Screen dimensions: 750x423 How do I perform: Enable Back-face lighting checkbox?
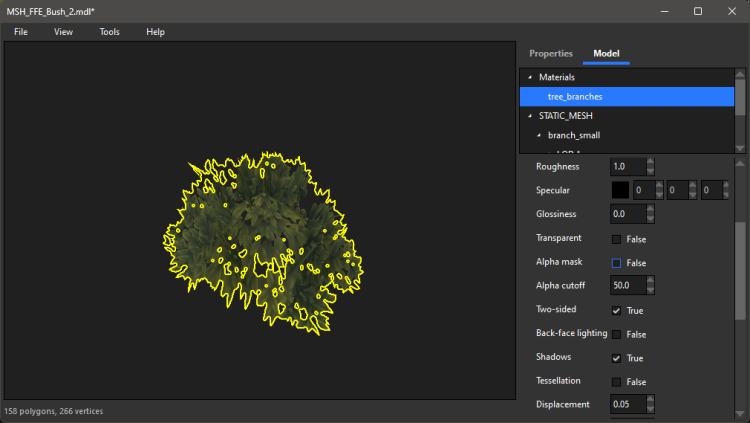(x=617, y=334)
